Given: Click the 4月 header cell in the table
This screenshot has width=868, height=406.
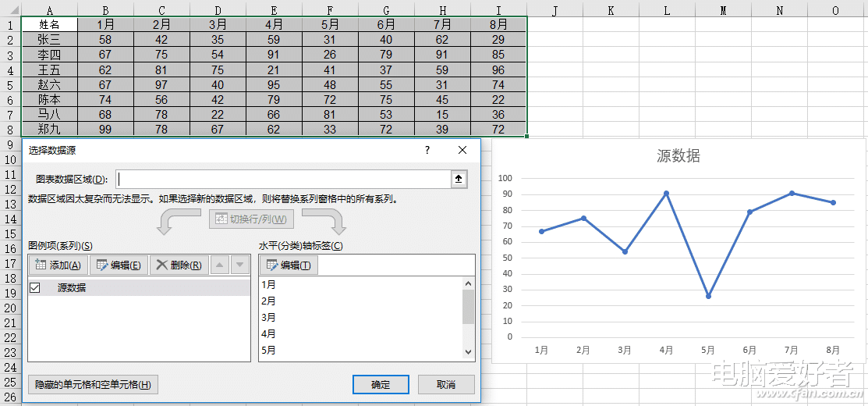Looking at the screenshot, I should (274, 24).
